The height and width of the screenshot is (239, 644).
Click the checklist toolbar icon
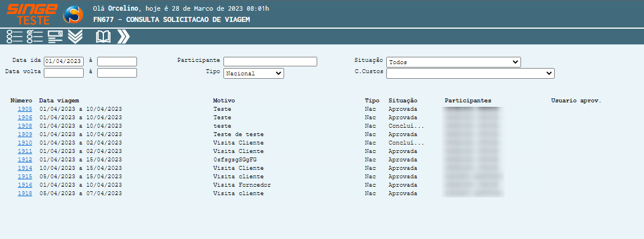(x=35, y=37)
